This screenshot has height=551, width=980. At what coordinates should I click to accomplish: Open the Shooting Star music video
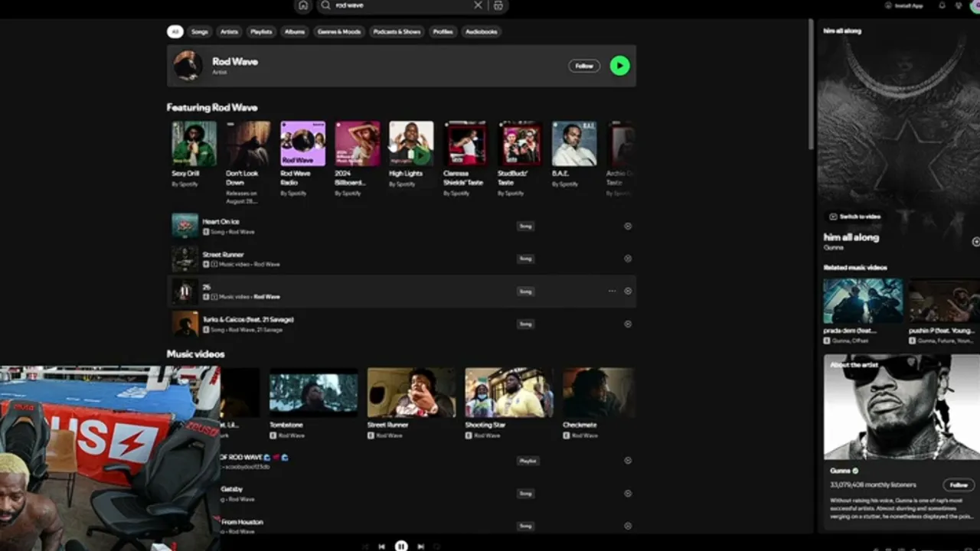pyautogui.click(x=509, y=393)
